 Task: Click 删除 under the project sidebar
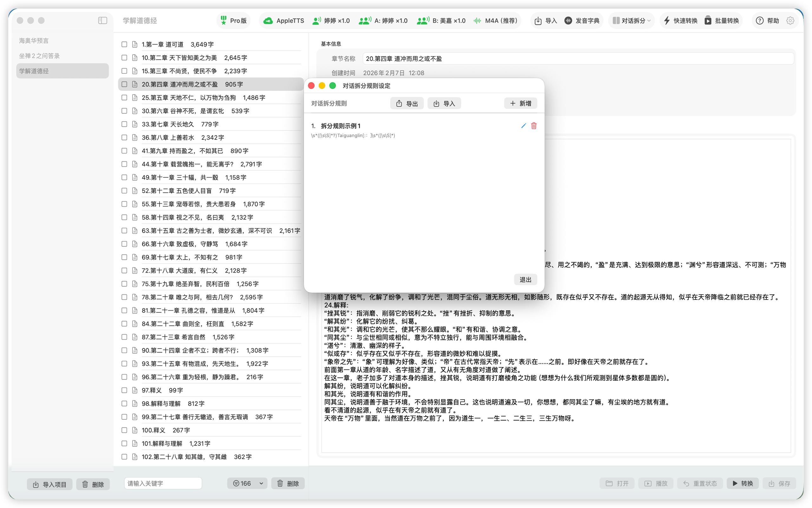[93, 484]
